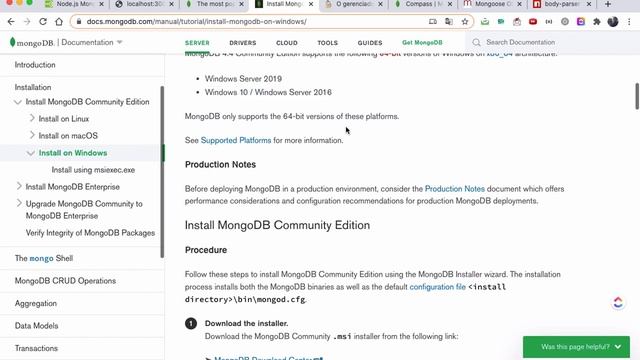Screen dimensions: 640x360
Task: Click the cast/screen icon in address bar
Action: click(433, 22)
